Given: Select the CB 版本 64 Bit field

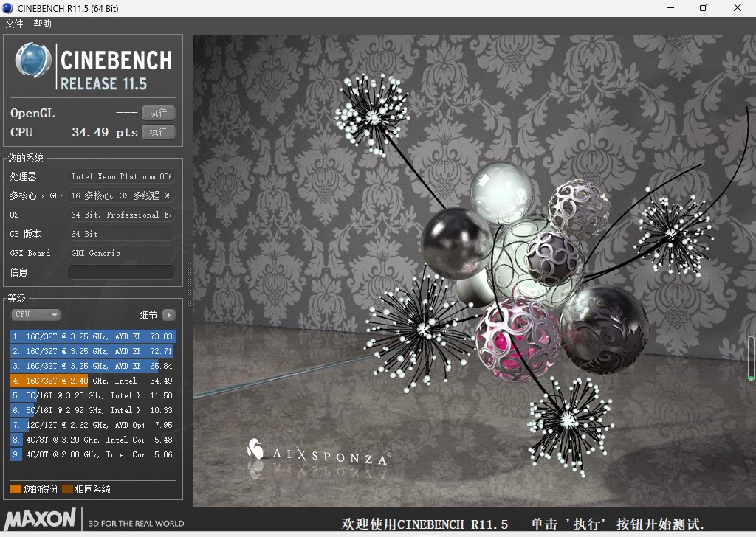Looking at the screenshot, I should click(121, 234).
